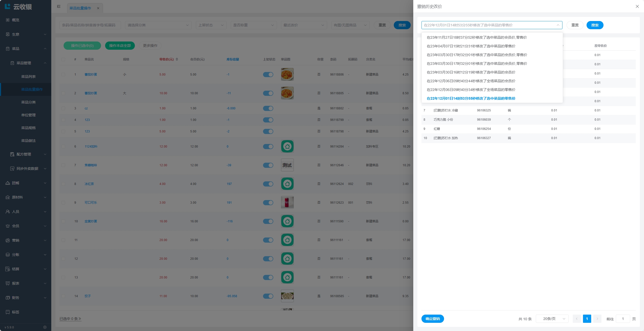644x331 pixels.
Task: Click the sidebar collapse hamburger icon
Action: tap(59, 6)
